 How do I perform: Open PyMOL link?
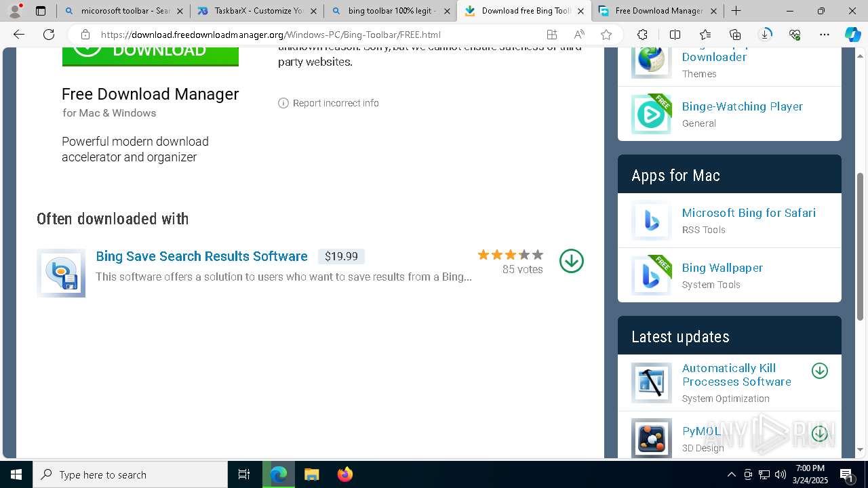(x=701, y=431)
